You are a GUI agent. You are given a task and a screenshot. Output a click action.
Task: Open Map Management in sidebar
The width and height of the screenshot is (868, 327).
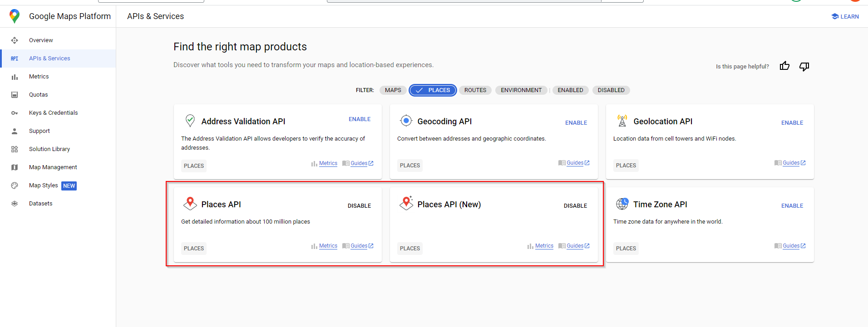[x=53, y=167]
